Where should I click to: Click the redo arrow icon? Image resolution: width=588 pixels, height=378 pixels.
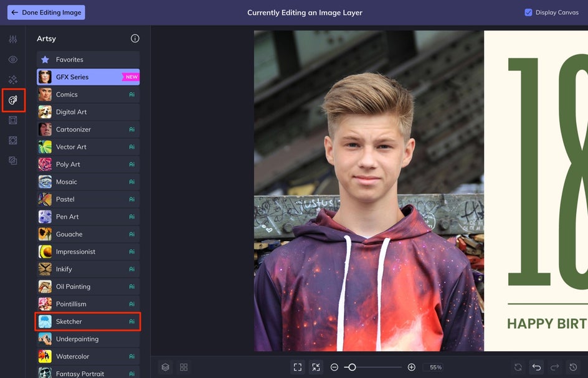click(x=554, y=367)
